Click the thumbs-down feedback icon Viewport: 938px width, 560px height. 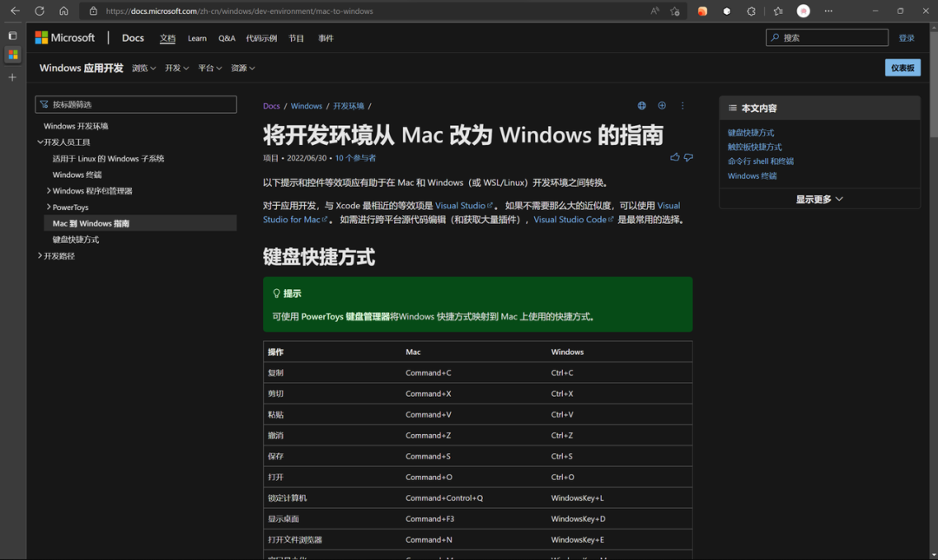[689, 157]
